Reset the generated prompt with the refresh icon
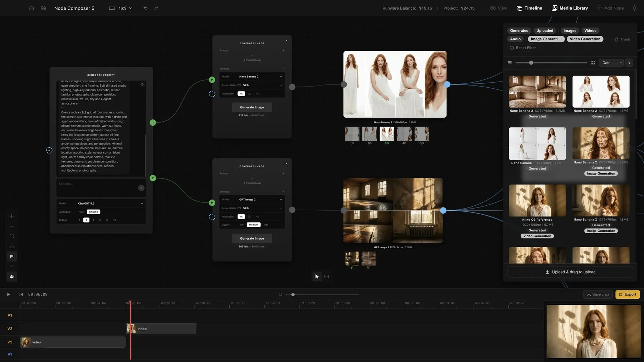The height and width of the screenshot is (362, 644). 142,85
